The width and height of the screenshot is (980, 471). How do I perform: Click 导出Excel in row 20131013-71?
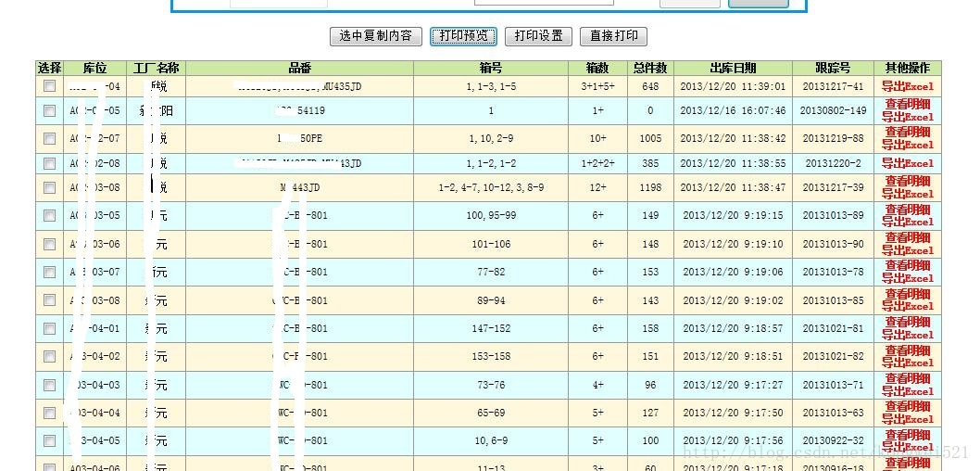click(908, 391)
